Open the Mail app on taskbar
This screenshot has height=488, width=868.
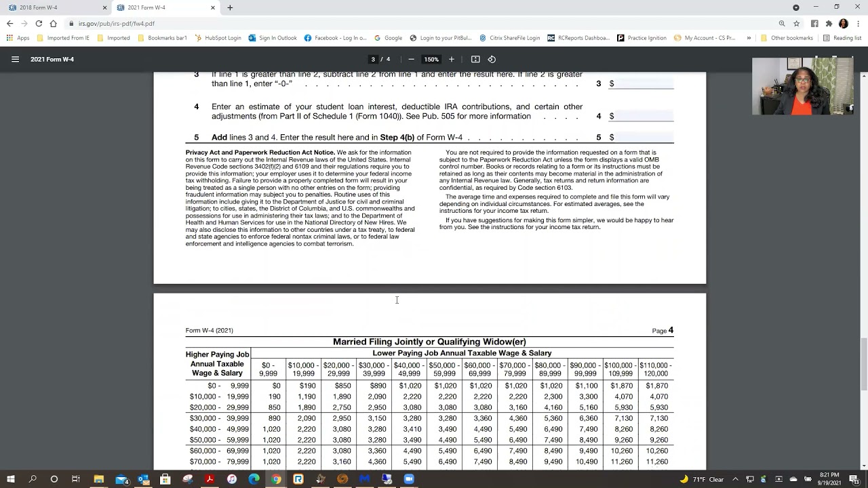click(121, 479)
